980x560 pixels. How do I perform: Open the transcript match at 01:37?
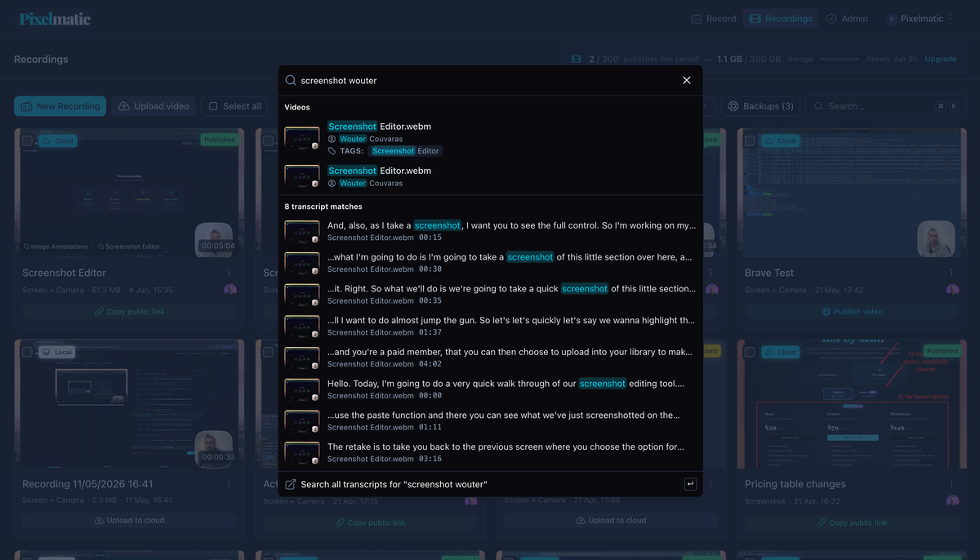point(490,326)
